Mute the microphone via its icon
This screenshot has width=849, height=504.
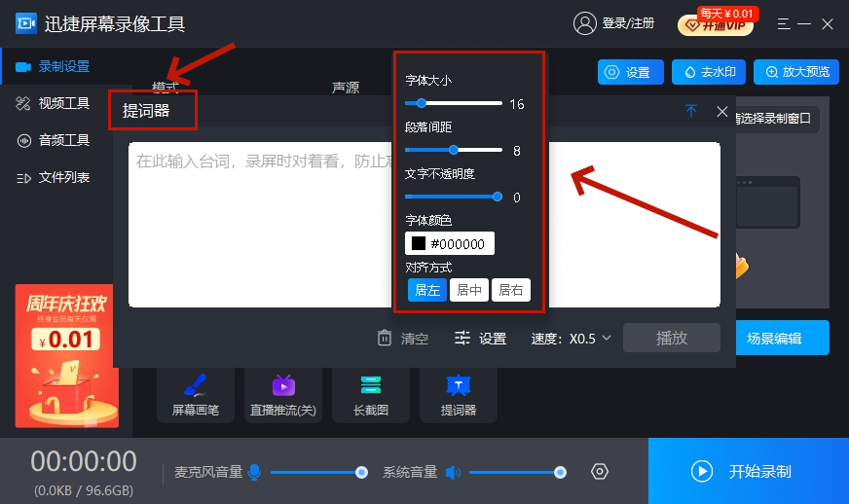(x=254, y=472)
